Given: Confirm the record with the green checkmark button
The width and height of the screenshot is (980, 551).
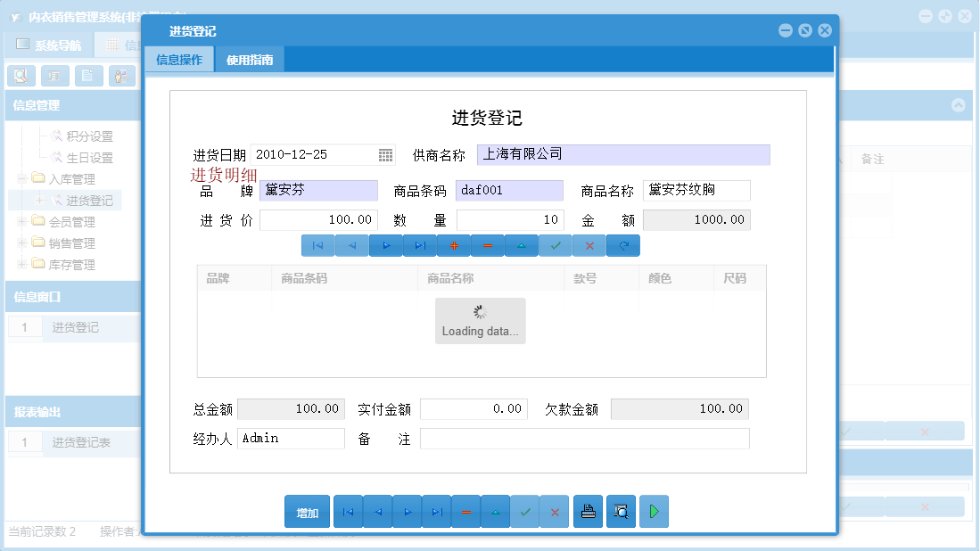Looking at the screenshot, I should pyautogui.click(x=524, y=511).
